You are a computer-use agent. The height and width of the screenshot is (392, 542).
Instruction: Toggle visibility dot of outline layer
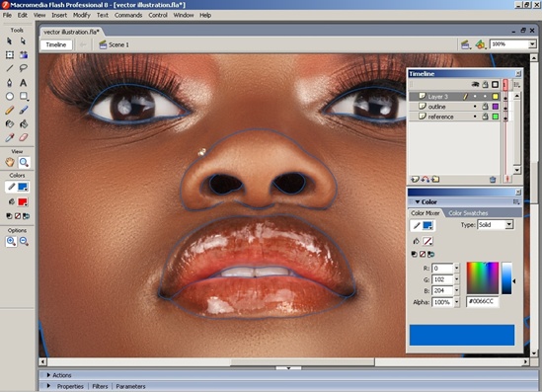point(475,107)
